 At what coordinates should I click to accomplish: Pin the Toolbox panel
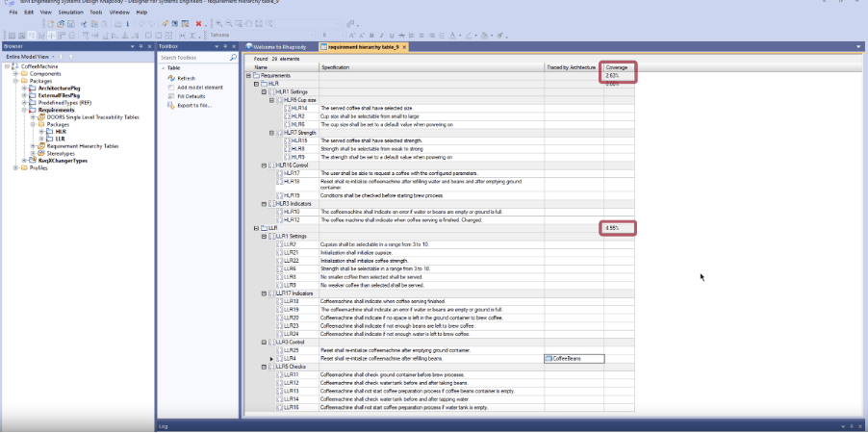(225, 46)
